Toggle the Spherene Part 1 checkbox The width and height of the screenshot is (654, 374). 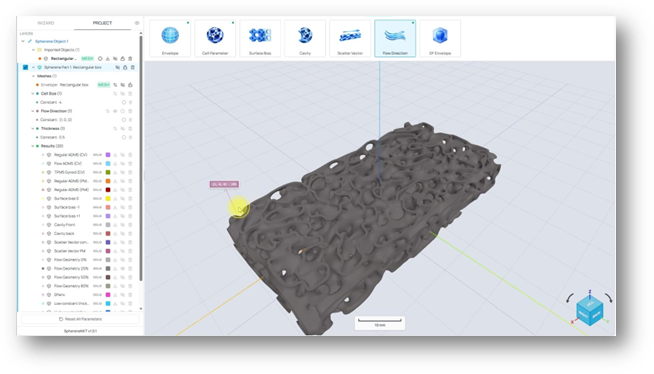pyautogui.click(x=25, y=67)
